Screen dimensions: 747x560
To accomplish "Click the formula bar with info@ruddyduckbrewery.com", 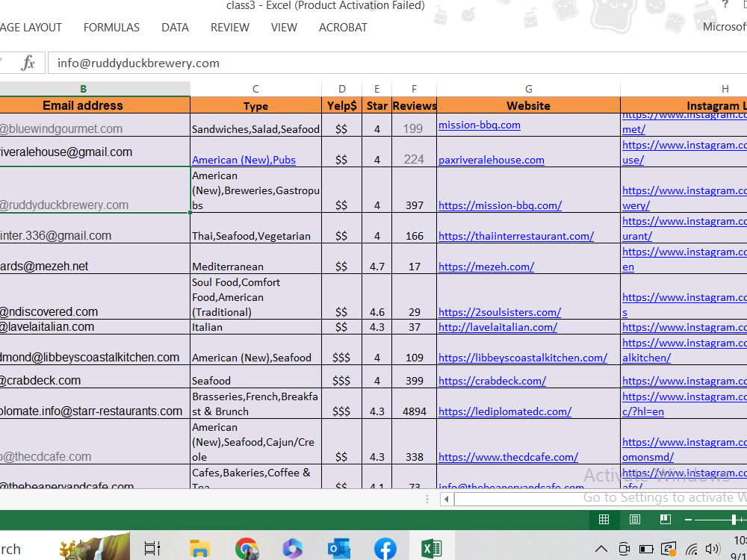I will (x=397, y=63).
